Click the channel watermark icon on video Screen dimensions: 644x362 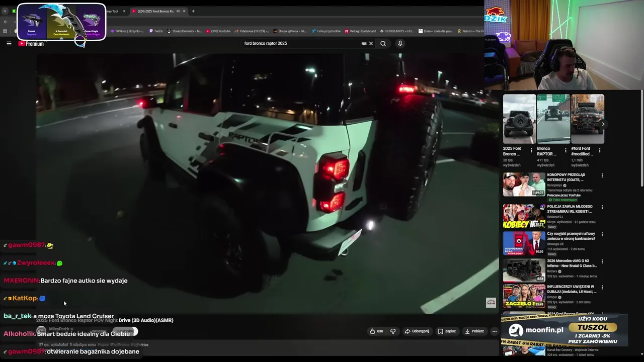(491, 302)
